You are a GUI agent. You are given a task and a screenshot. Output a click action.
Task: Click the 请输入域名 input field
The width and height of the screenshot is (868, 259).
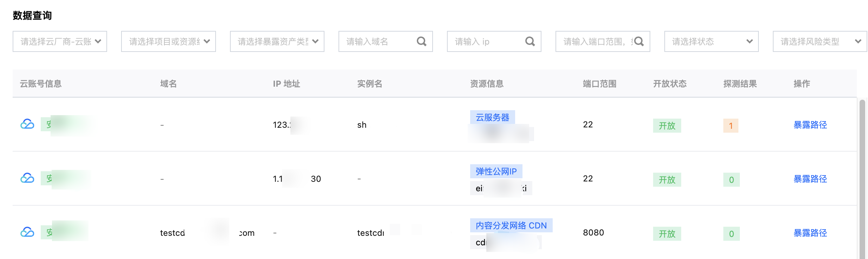(x=379, y=41)
